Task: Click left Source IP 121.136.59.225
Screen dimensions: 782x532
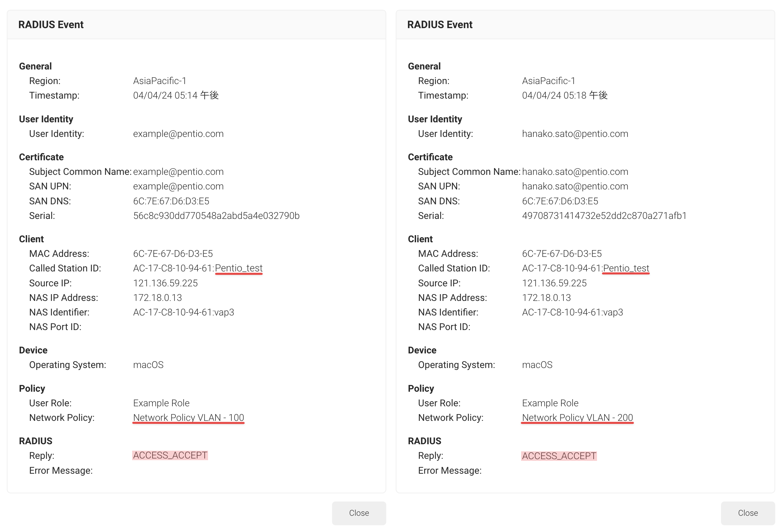Action: click(165, 283)
